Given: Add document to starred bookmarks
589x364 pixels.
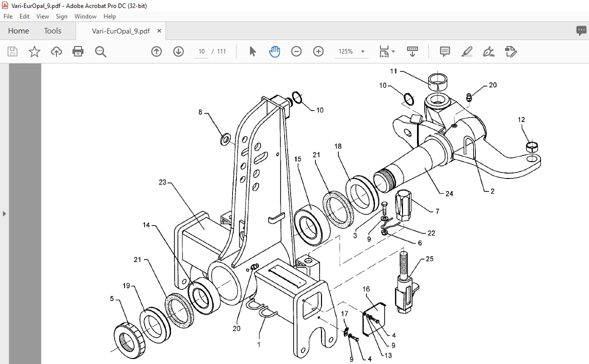Looking at the screenshot, I should [x=34, y=51].
